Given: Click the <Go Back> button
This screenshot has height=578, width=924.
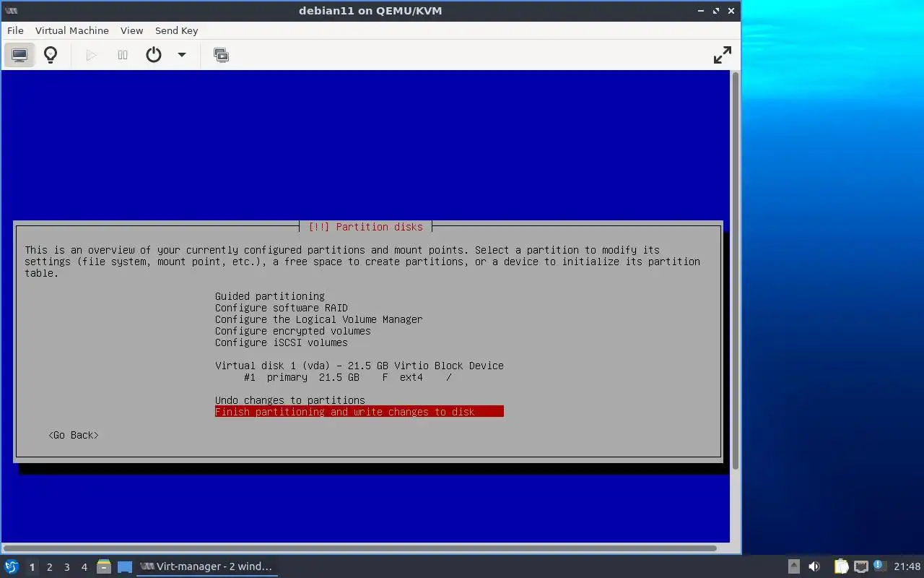Looking at the screenshot, I should point(74,435).
